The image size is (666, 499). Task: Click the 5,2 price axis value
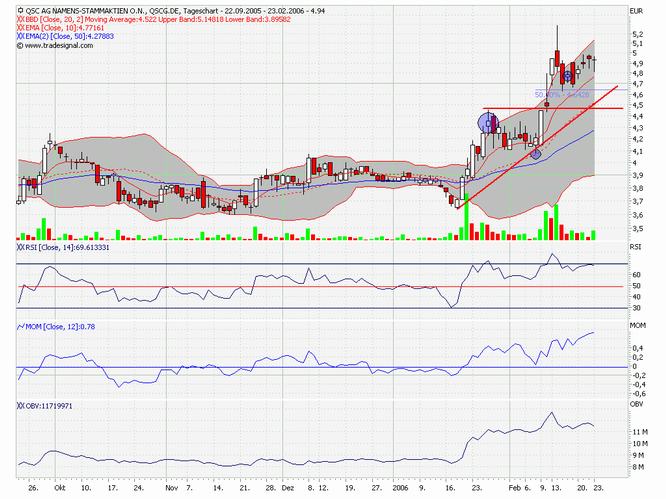click(637, 34)
